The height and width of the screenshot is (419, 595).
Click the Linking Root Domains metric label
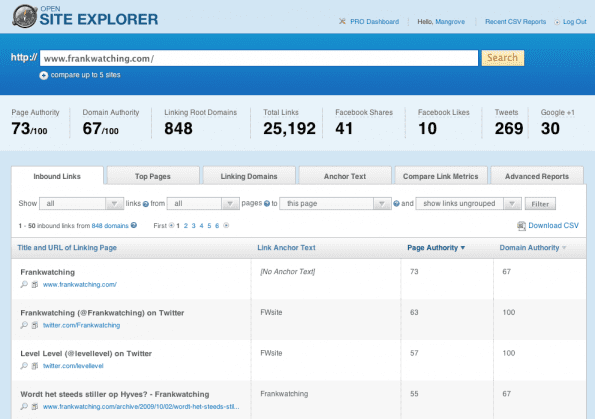200,112
